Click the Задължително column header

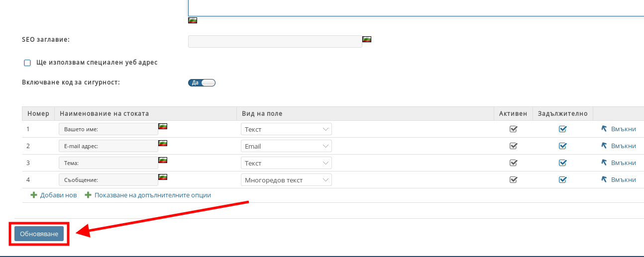pyautogui.click(x=562, y=114)
